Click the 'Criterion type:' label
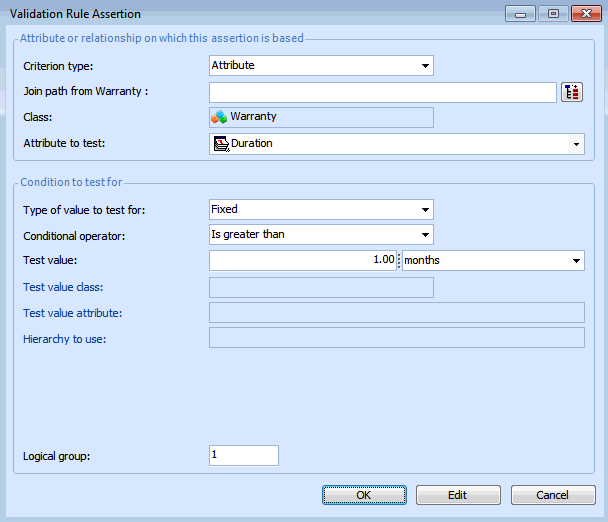608x522 pixels. click(58, 66)
